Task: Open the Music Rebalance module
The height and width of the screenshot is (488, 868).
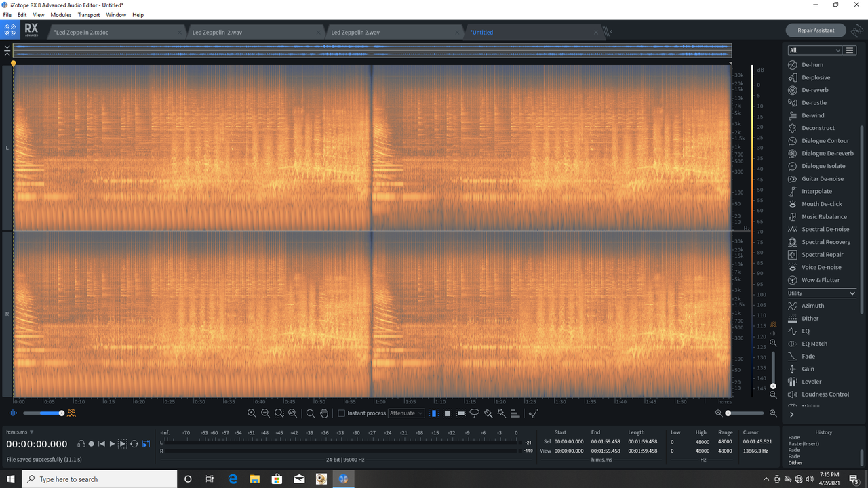Action: [x=822, y=217]
